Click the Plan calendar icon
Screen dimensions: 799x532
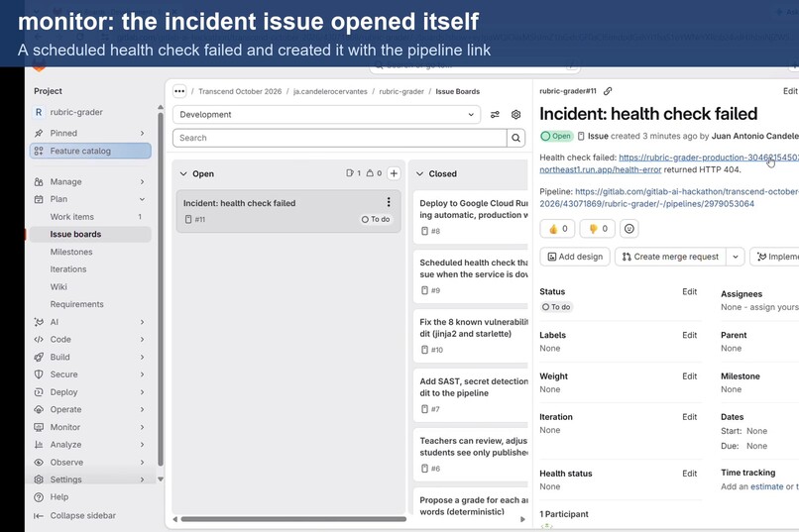[39, 199]
